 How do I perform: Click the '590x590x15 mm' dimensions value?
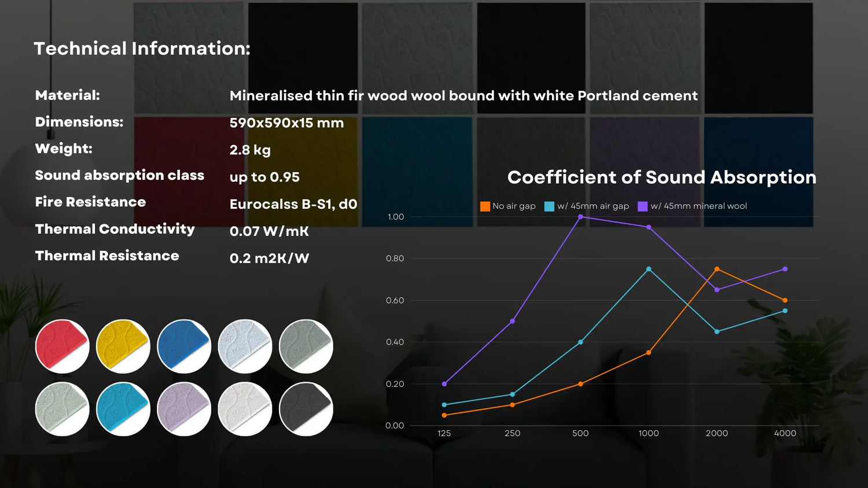tap(286, 123)
